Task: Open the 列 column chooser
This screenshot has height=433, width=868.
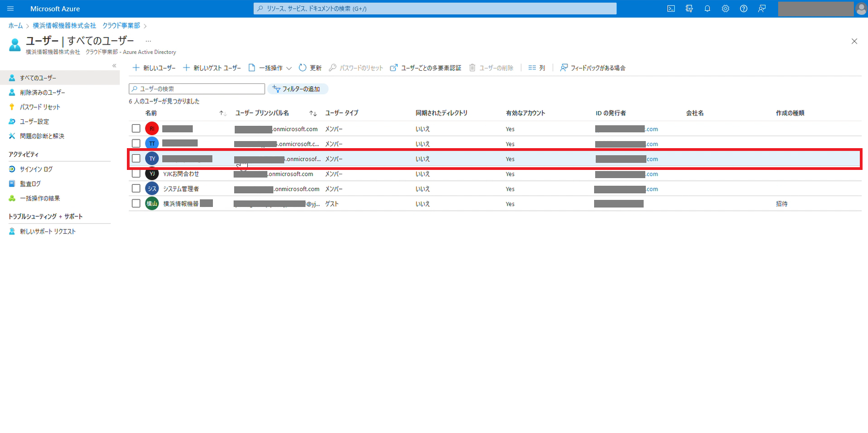Action: coord(536,68)
